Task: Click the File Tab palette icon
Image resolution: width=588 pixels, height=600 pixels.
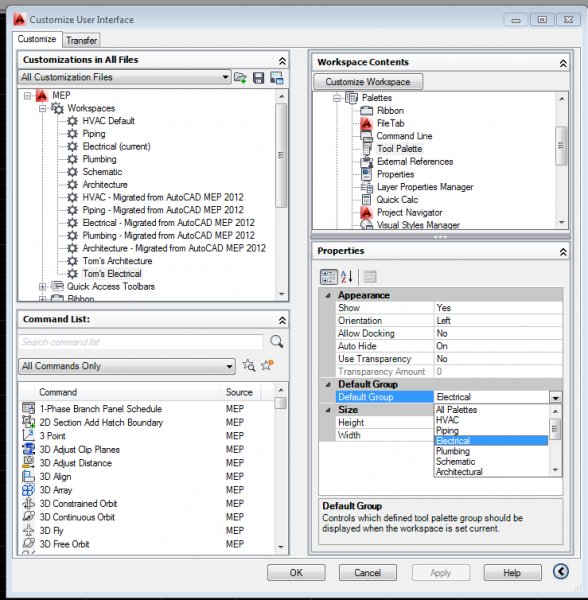Action: point(366,123)
